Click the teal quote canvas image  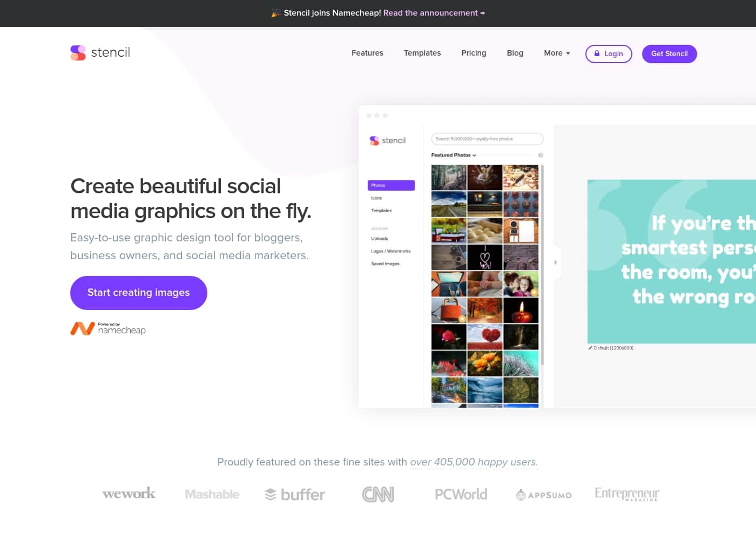pos(672,261)
